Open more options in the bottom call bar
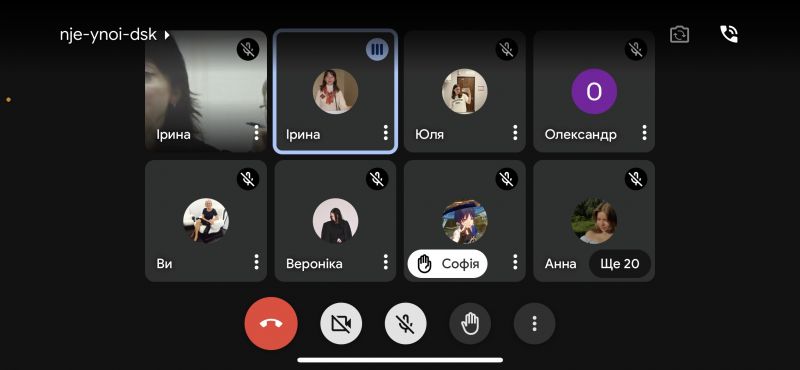Screen dimensions: 800x370 [534, 324]
